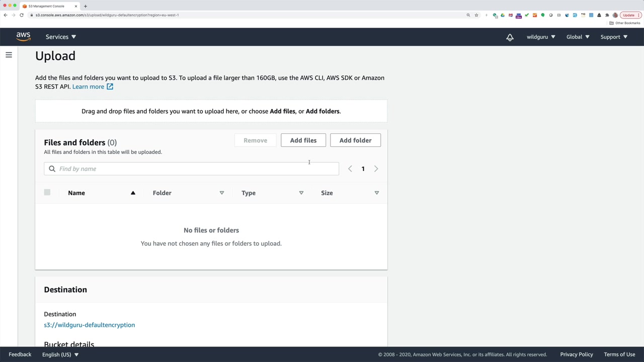Click the Upload page heading
Image resolution: width=644 pixels, height=362 pixels.
pos(55,56)
